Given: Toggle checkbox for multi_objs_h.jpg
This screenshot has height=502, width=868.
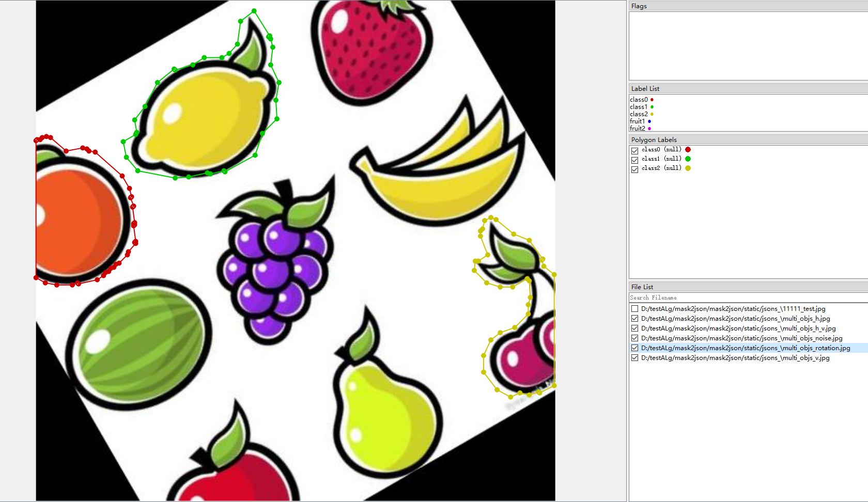Looking at the screenshot, I should click(634, 319).
